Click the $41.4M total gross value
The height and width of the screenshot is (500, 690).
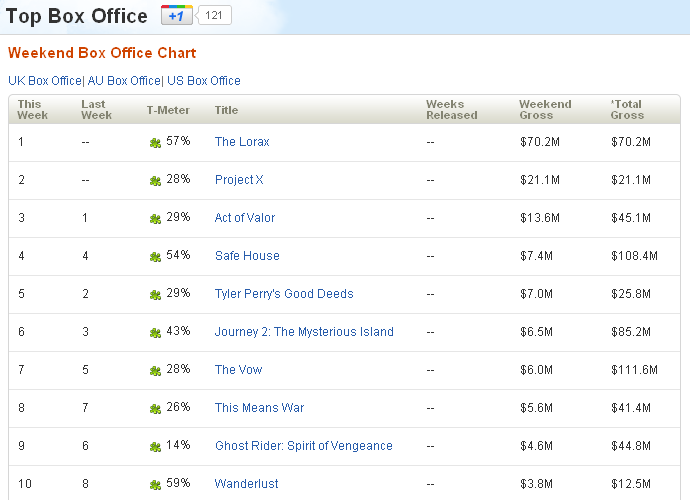(631, 408)
